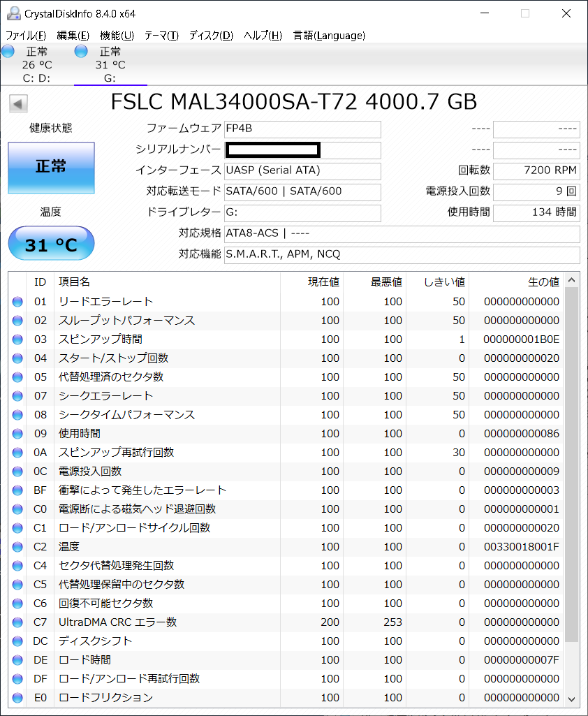Click raw value 000000001B0E in スピンアップ時間 row
The height and width of the screenshot is (716, 588).
pos(522,339)
